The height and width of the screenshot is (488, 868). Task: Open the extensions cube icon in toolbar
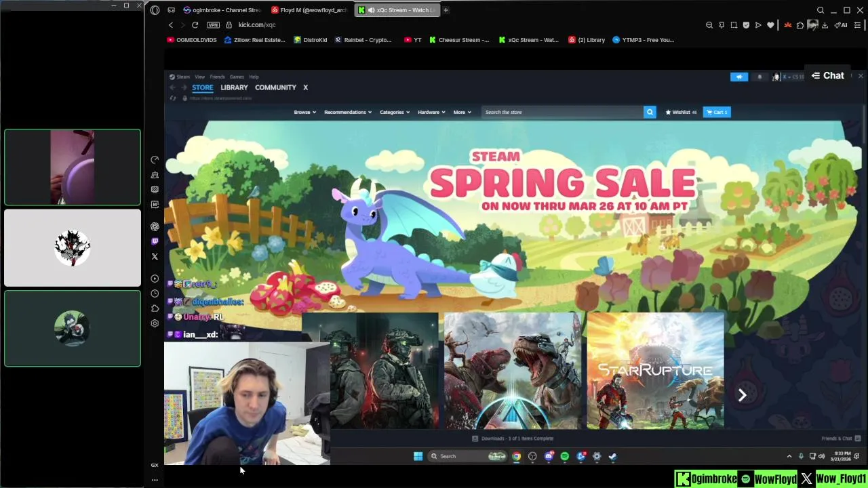pos(800,25)
